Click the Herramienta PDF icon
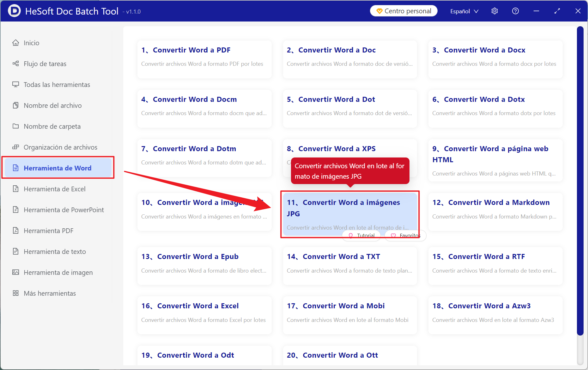 pos(15,231)
